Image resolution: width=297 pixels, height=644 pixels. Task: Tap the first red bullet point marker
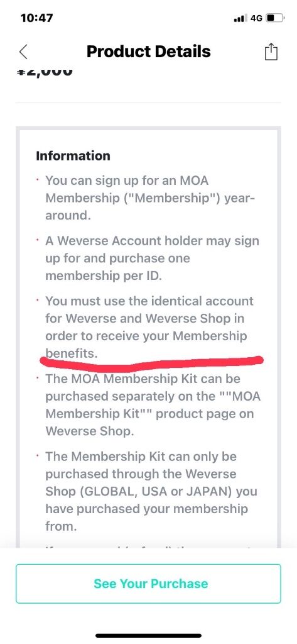[38, 180]
